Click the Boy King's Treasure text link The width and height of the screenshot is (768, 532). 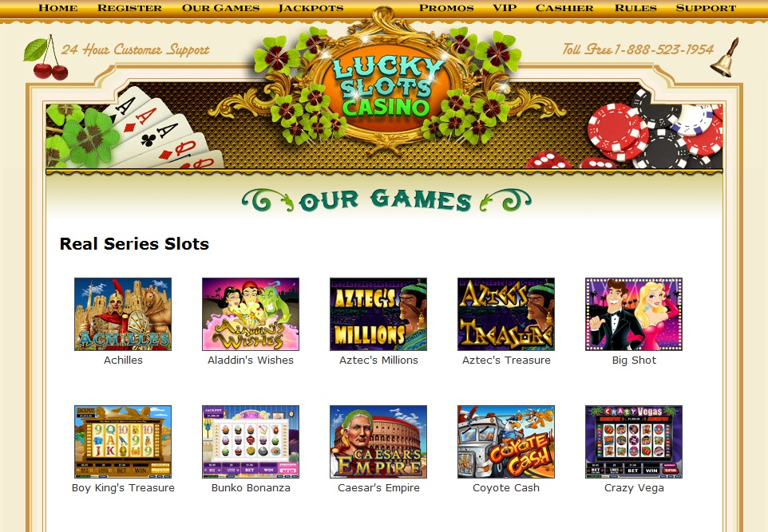[123, 488]
